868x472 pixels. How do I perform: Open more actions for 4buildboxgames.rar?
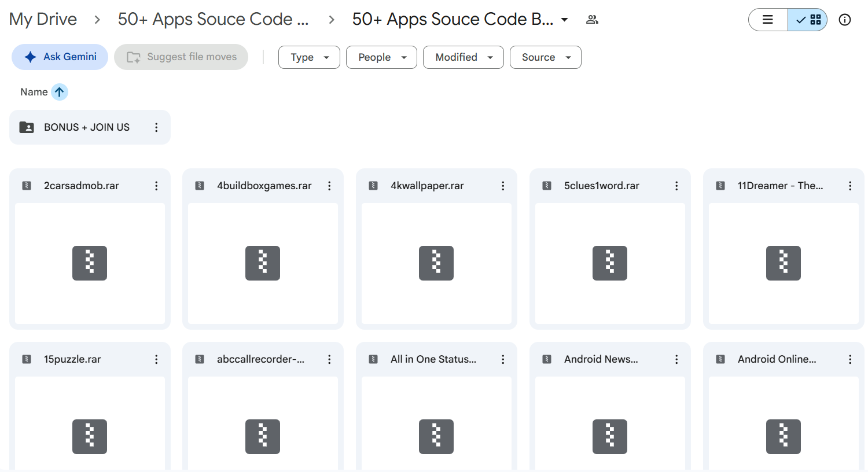pos(329,186)
